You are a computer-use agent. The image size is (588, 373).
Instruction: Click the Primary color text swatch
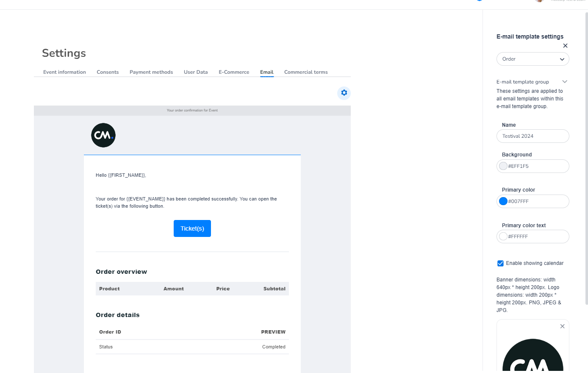tap(503, 237)
